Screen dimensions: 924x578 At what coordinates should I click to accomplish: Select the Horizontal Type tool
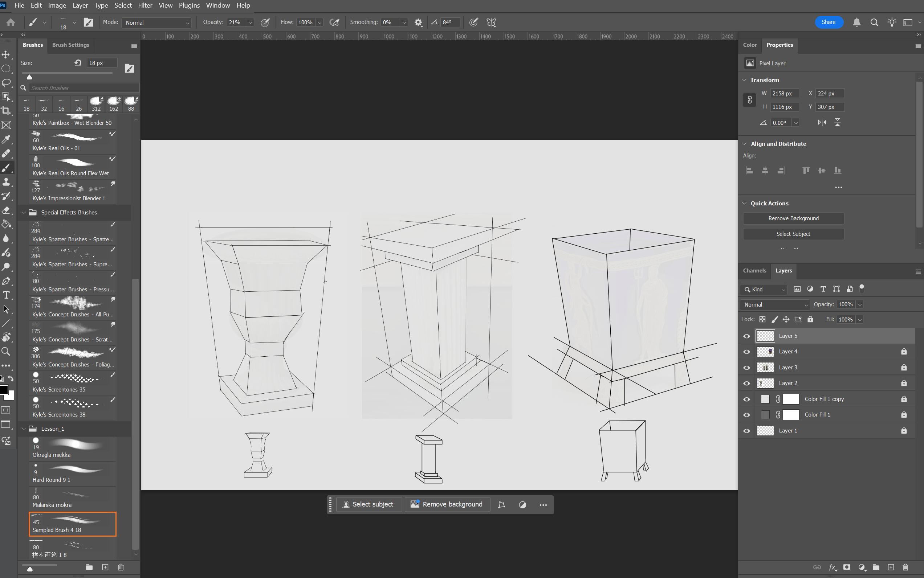tap(6, 295)
